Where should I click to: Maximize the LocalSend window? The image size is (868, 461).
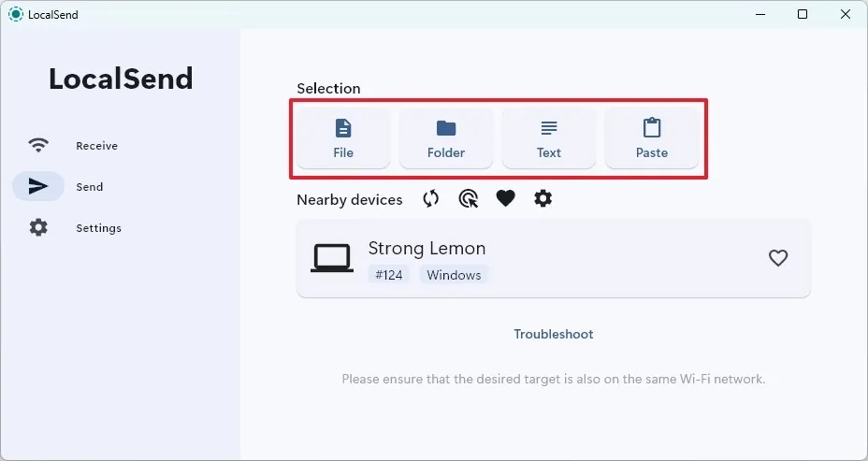[803, 14]
